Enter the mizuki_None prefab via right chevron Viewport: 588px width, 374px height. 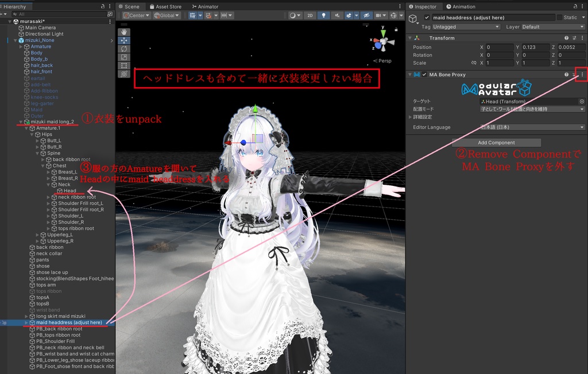[111, 41]
